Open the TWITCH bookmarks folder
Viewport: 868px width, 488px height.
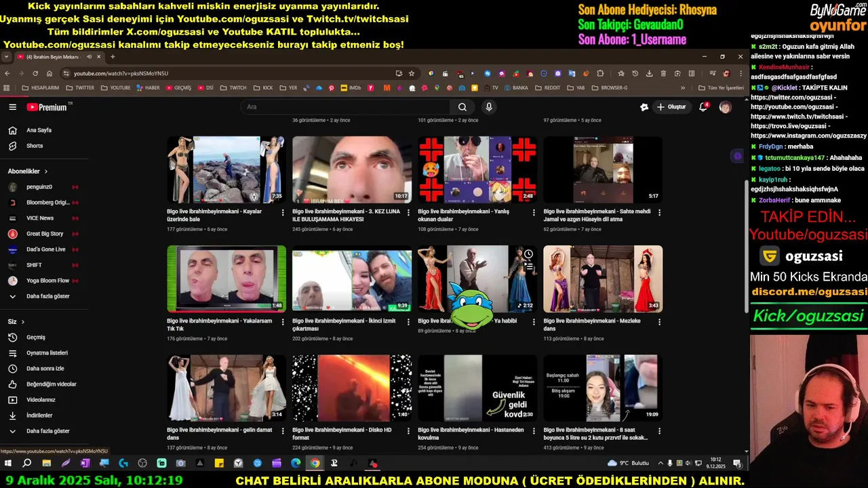(x=233, y=87)
